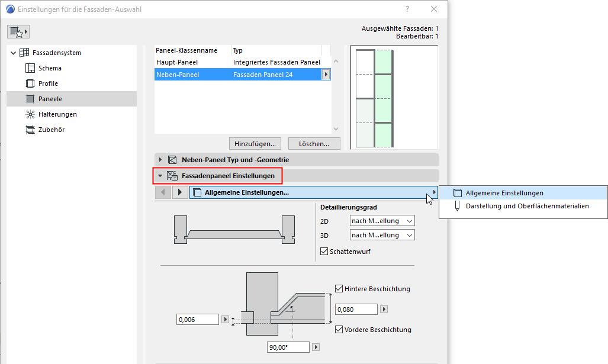Image resolution: width=608 pixels, height=364 pixels.
Task: Disable the Schattenwurf checkbox
Action: click(x=323, y=250)
